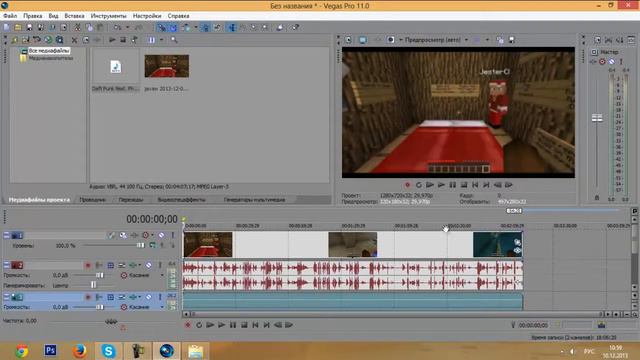Go to end in the timeline transport
Screen dimensions: 640x360
click(267, 325)
